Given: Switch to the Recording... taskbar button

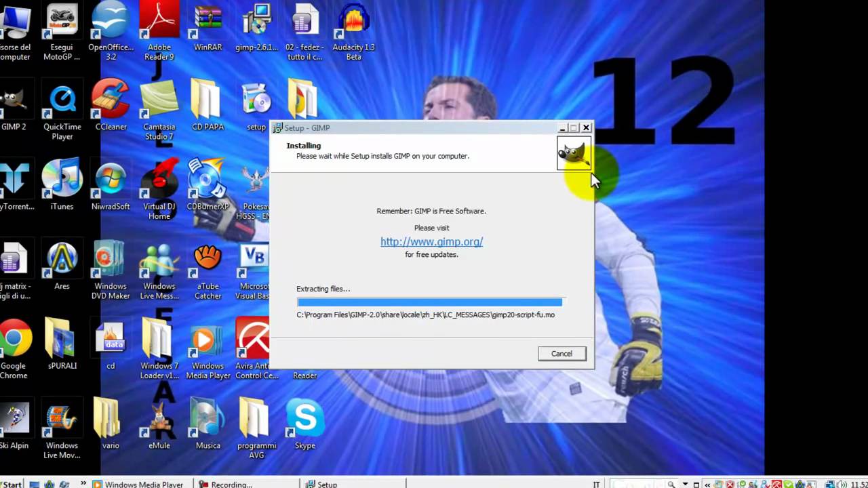Looking at the screenshot, I should pyautogui.click(x=245, y=484).
